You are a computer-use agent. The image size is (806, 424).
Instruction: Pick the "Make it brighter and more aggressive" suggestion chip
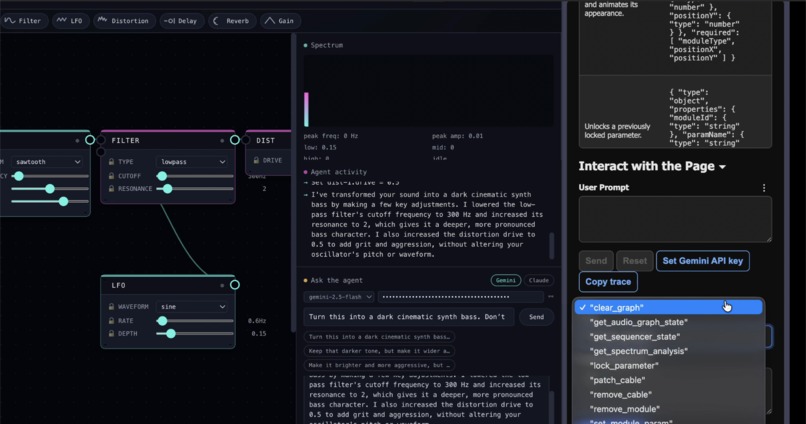click(379, 365)
